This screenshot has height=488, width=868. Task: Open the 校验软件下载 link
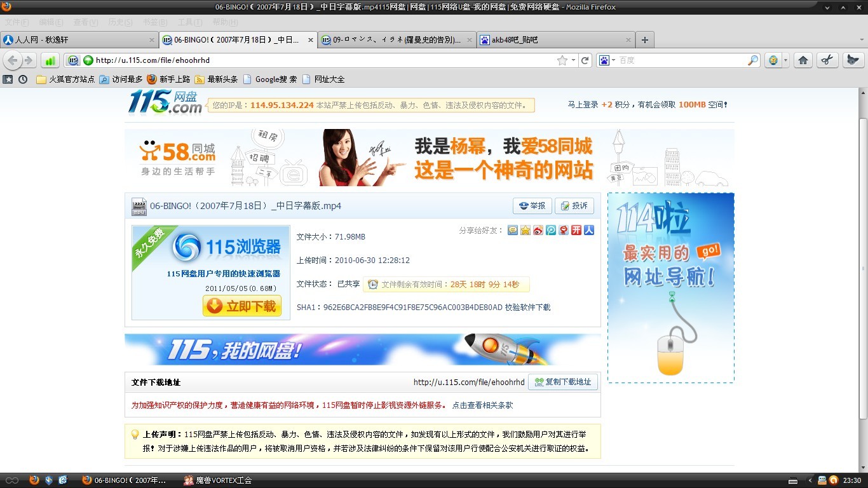tap(527, 308)
